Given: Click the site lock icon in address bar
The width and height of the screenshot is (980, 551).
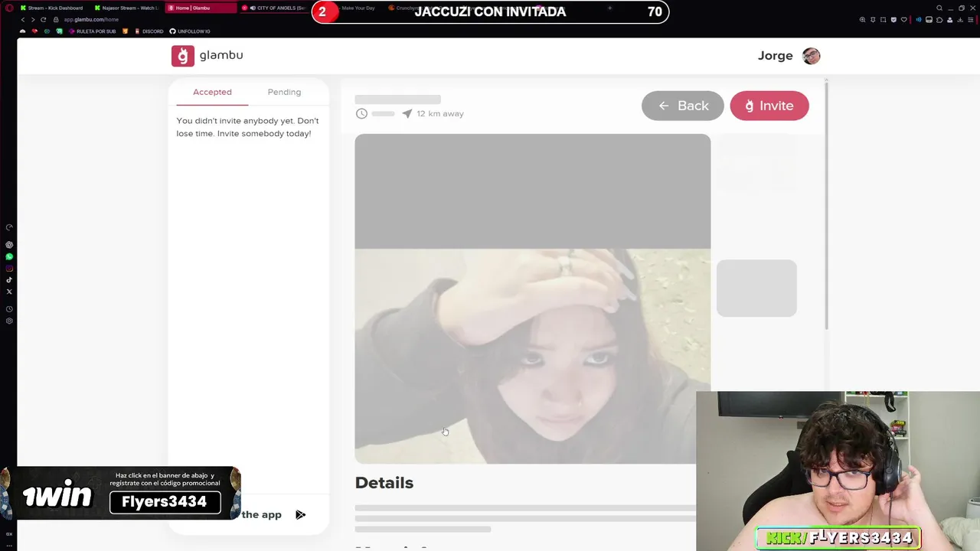Looking at the screenshot, I should coord(56,19).
